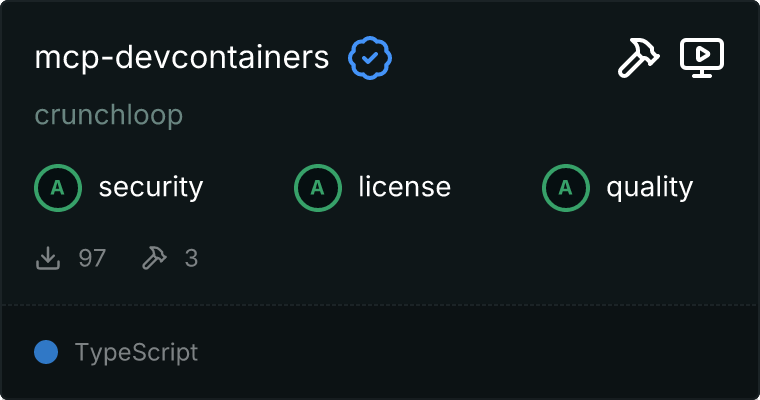This screenshot has height=400, width=760.
Task: Click the quality label text
Action: (649, 188)
